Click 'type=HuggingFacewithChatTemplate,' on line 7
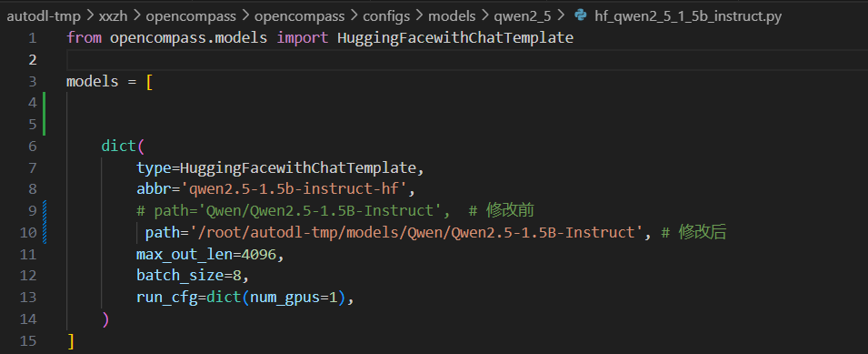The height and width of the screenshot is (354, 868). coord(280,167)
